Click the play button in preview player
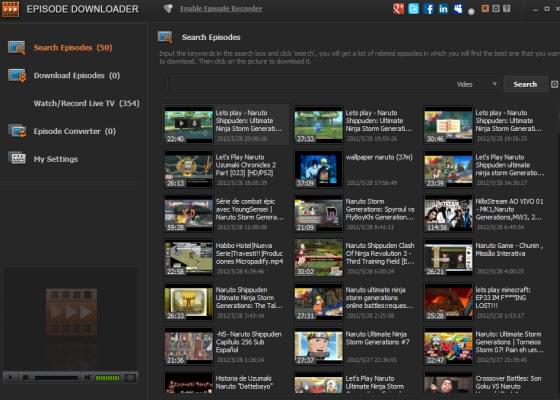This screenshot has width=560, height=400. [10, 378]
